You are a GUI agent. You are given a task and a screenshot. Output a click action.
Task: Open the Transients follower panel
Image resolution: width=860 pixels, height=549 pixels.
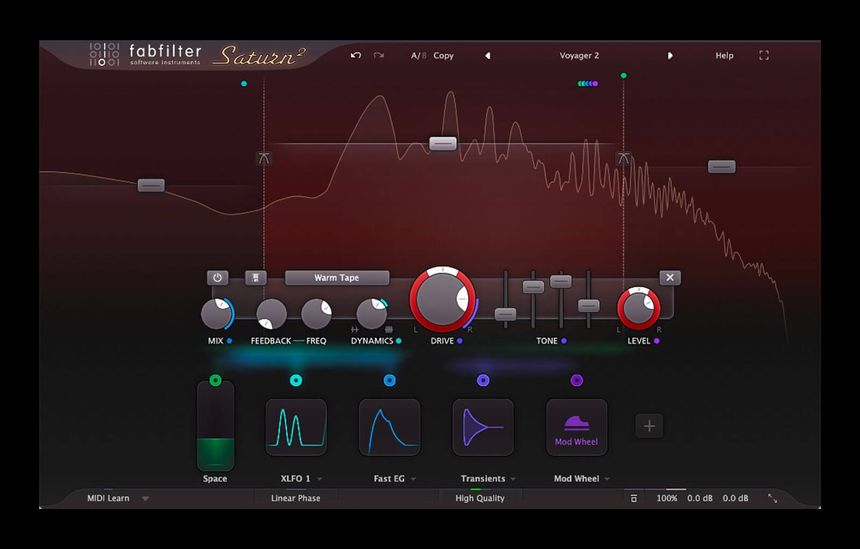tap(483, 427)
